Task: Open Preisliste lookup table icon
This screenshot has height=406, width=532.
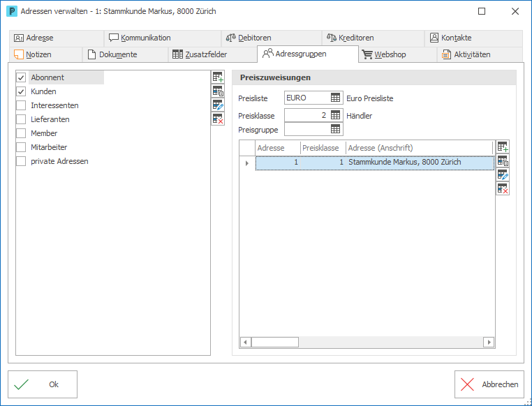Action: pos(335,98)
